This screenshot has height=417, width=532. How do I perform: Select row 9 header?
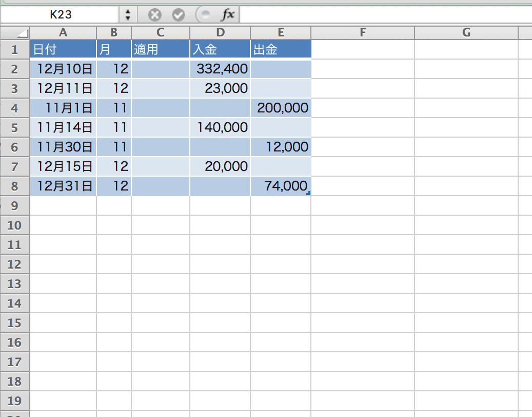(14, 206)
